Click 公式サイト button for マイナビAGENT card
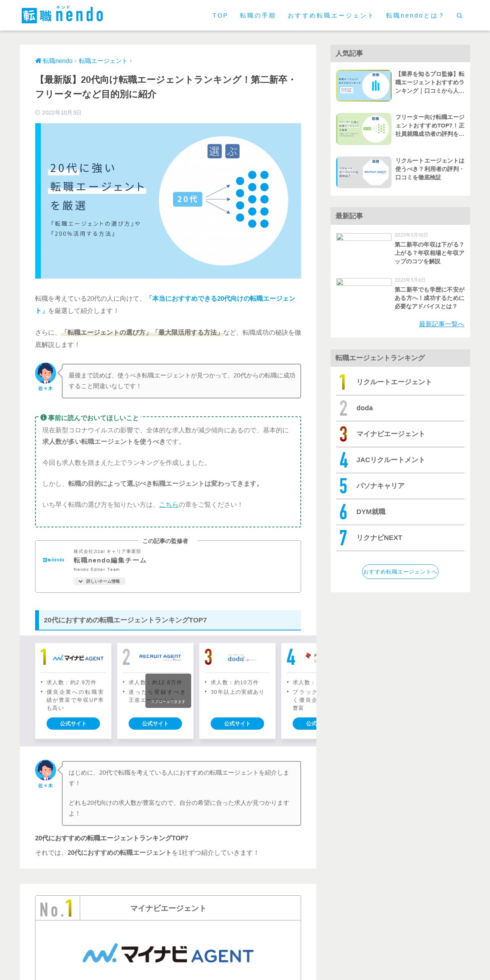 [73, 724]
